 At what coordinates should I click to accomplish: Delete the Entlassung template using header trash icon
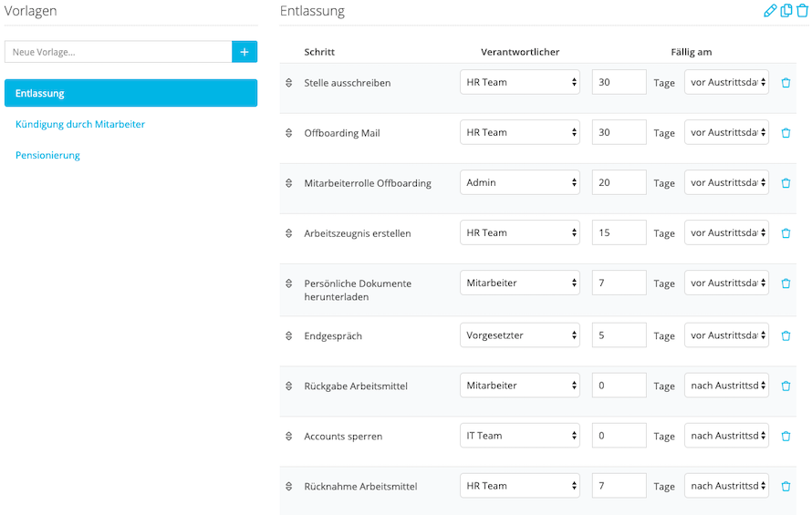click(802, 11)
